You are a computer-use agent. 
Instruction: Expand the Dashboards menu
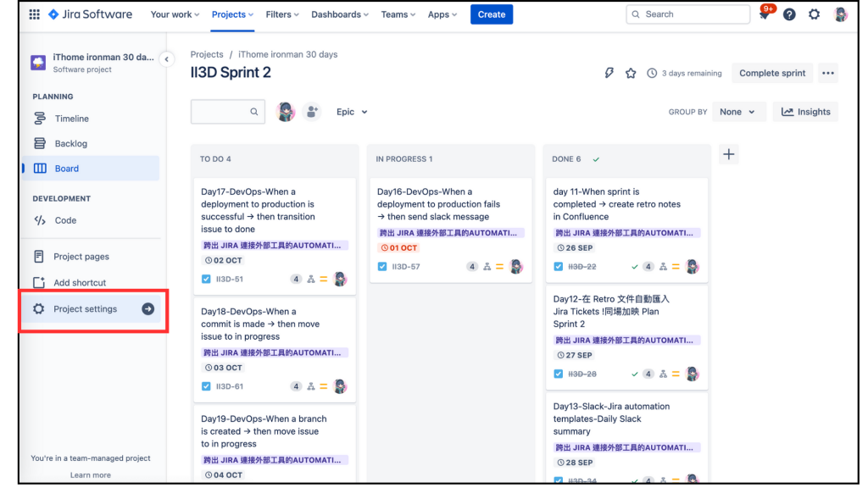point(339,14)
